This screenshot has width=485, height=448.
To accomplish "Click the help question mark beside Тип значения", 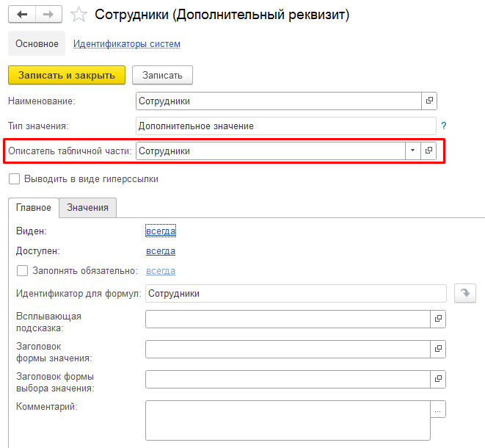I will point(444,126).
